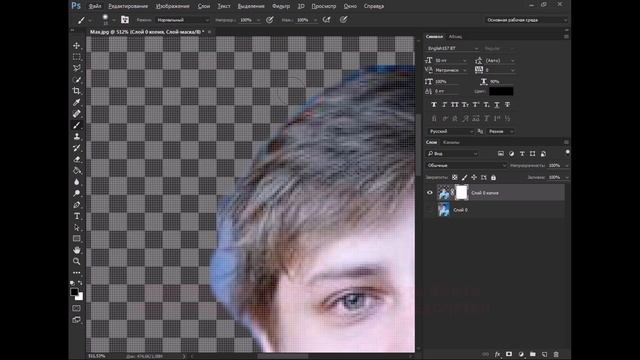Open the Редактирование menu
Image resolution: width=640 pixels, height=360 pixels.
tap(128, 6)
